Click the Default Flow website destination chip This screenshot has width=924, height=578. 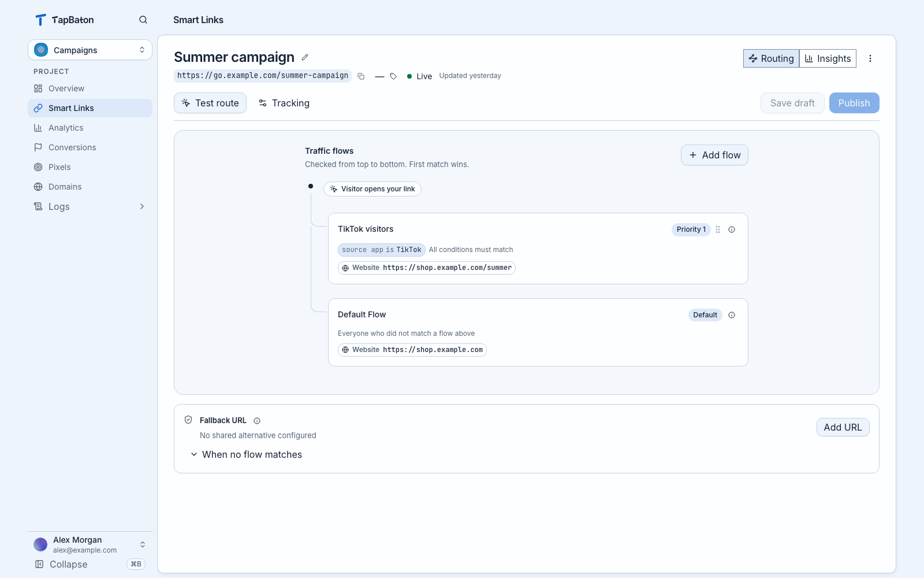point(412,350)
